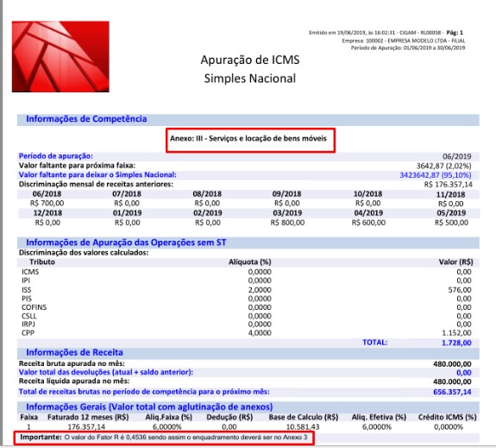The width and height of the screenshot is (496, 448).
Task: Click the 11/2018 month header
Action: (451, 194)
